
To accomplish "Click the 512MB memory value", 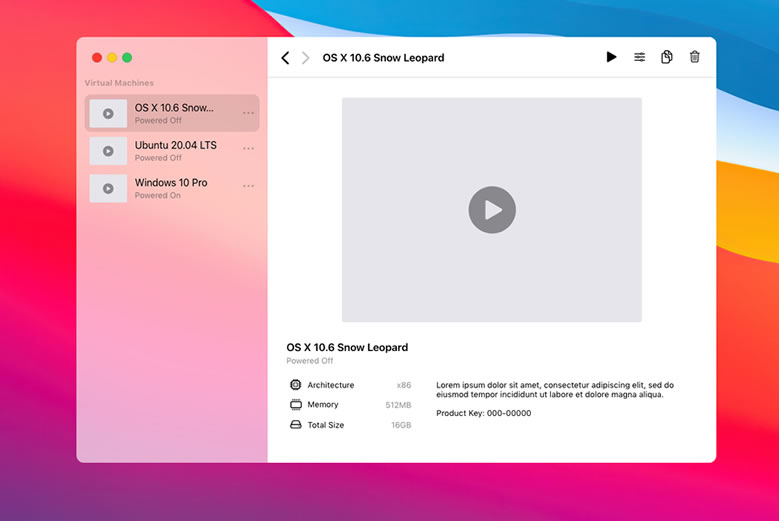I will point(398,405).
